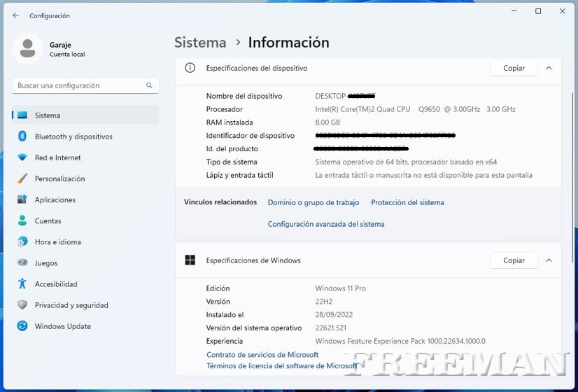Open Windows Update settings
This screenshot has width=578, height=392.
(85, 326)
